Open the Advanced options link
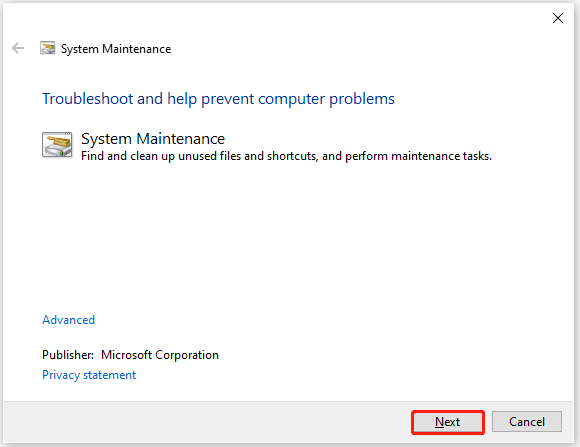580x447 pixels. tap(68, 320)
